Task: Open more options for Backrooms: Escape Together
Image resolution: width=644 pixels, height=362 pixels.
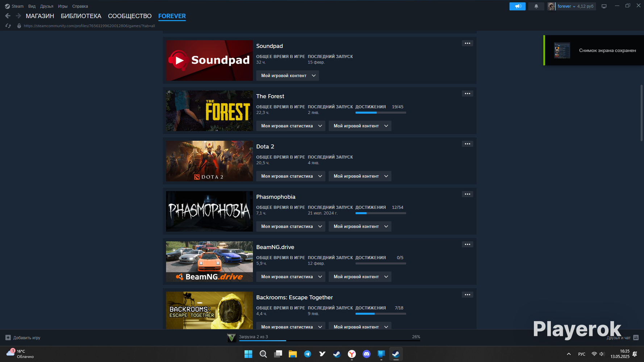Action: 468,295
